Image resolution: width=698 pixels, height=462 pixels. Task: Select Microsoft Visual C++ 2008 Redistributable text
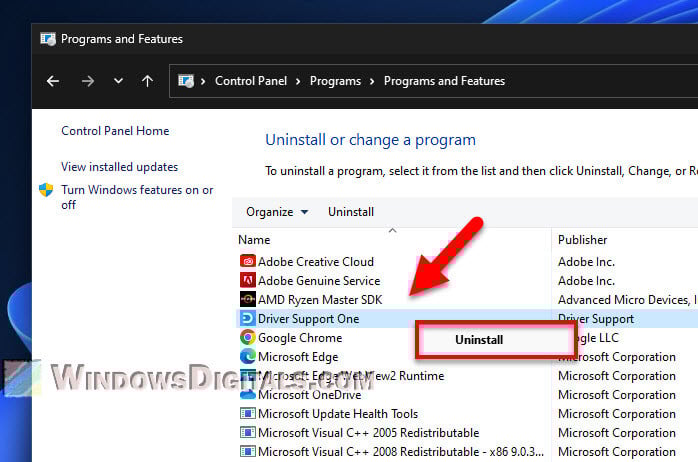(x=401, y=452)
